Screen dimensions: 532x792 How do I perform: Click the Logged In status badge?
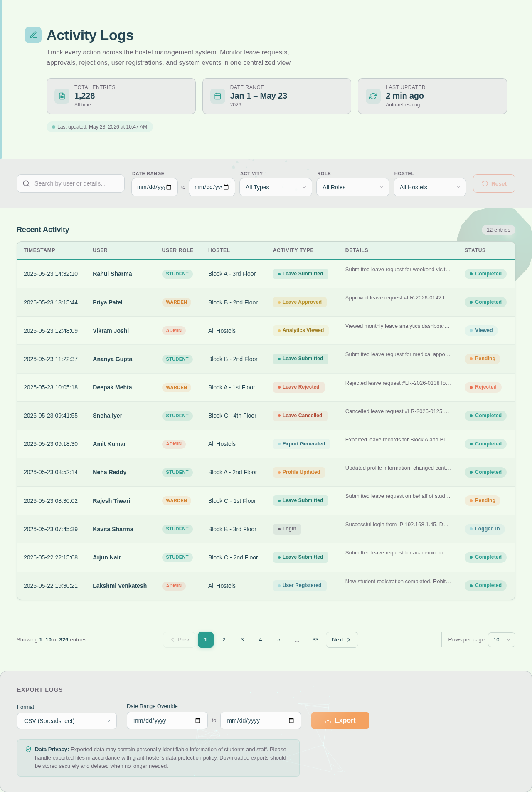(485, 529)
